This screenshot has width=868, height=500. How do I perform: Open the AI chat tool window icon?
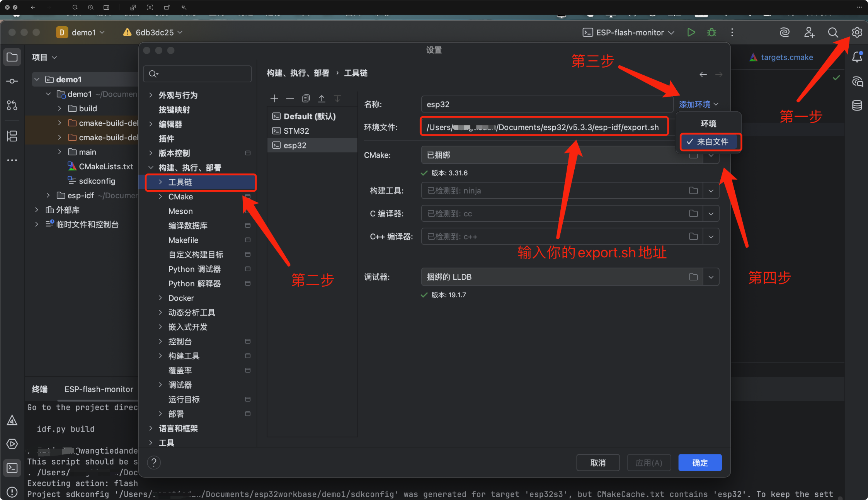point(857,81)
